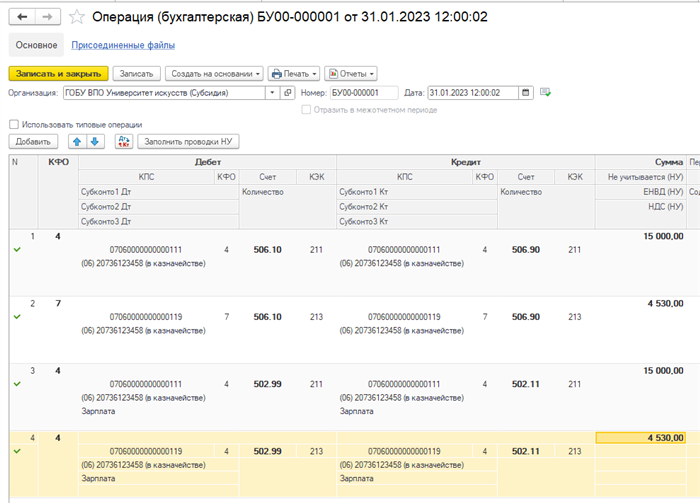
Task: Click into the Номер input field
Action: coord(364,93)
